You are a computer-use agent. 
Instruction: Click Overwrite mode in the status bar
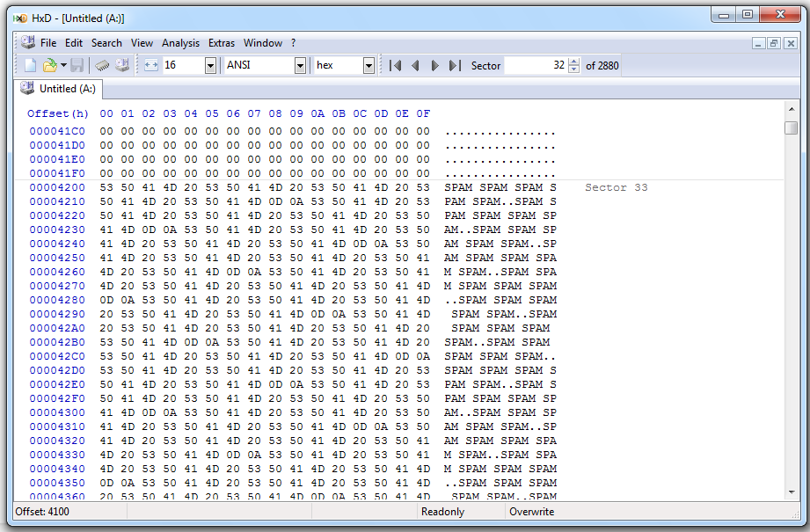pyautogui.click(x=531, y=512)
